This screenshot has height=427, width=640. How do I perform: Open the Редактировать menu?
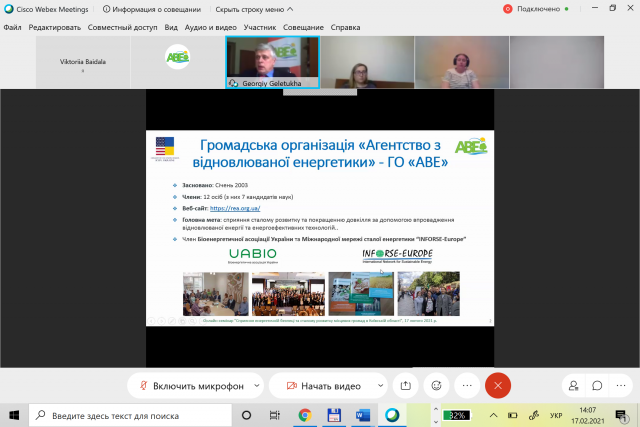click(55, 27)
